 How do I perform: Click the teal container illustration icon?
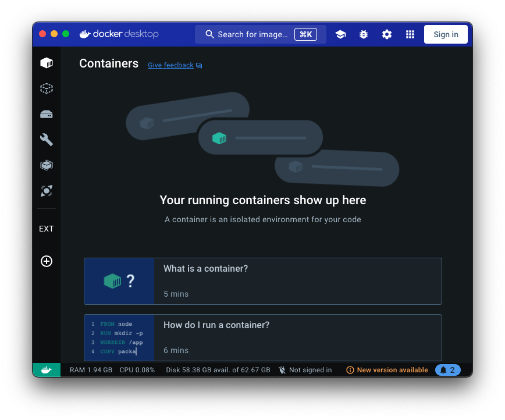219,138
